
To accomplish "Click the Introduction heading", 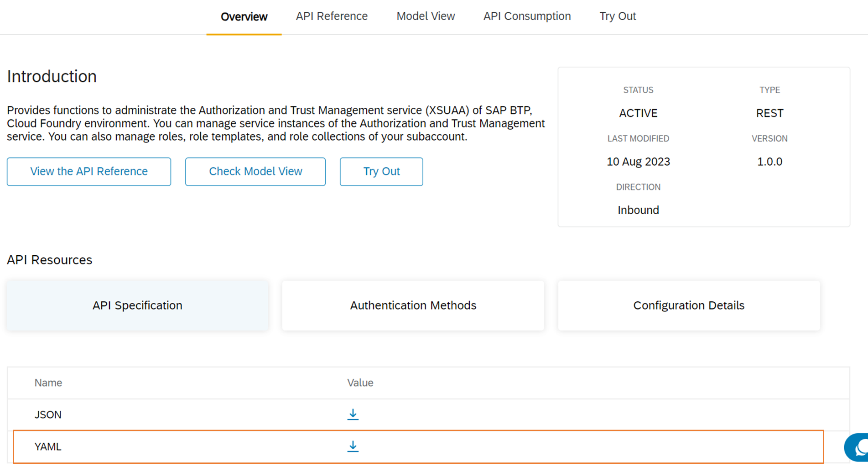I will (52, 76).
